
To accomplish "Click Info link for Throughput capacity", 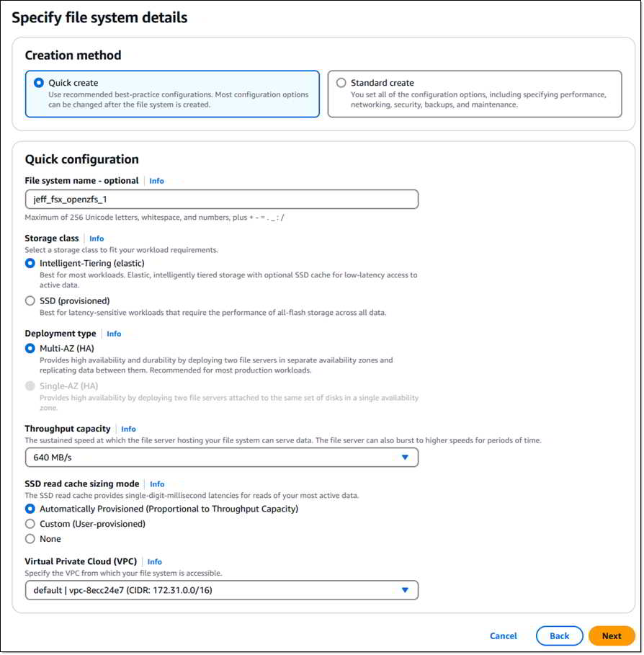I will 128,429.
